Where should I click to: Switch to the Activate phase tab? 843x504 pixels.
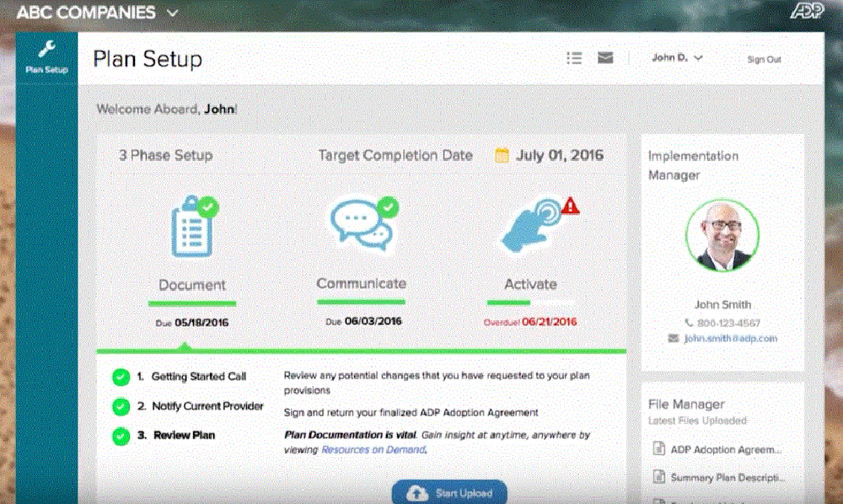pyautogui.click(x=530, y=284)
